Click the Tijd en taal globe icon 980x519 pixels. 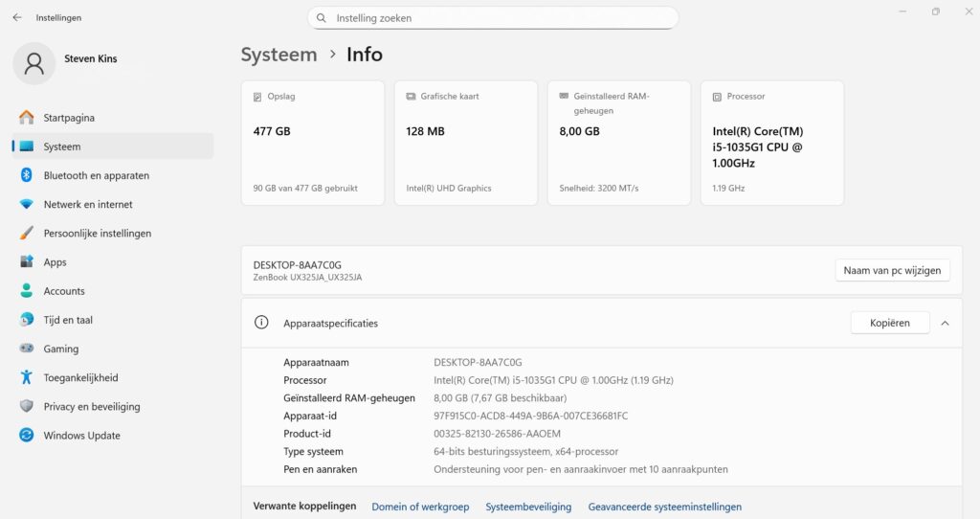point(26,320)
